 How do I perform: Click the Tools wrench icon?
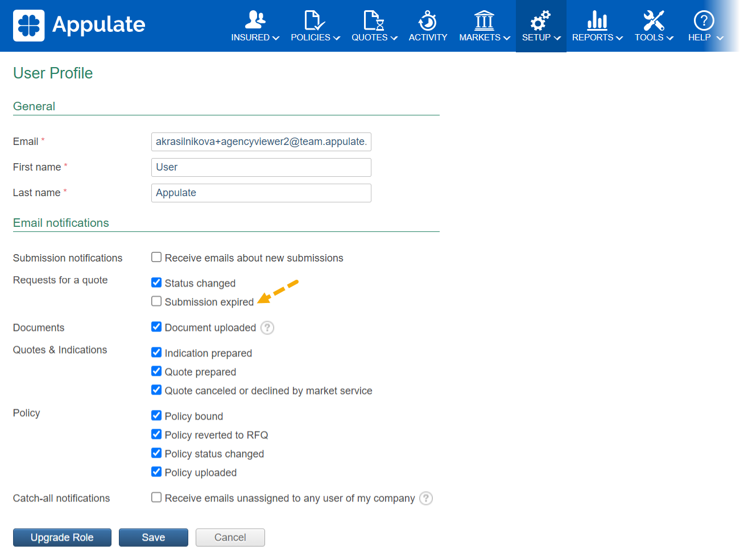(x=654, y=20)
